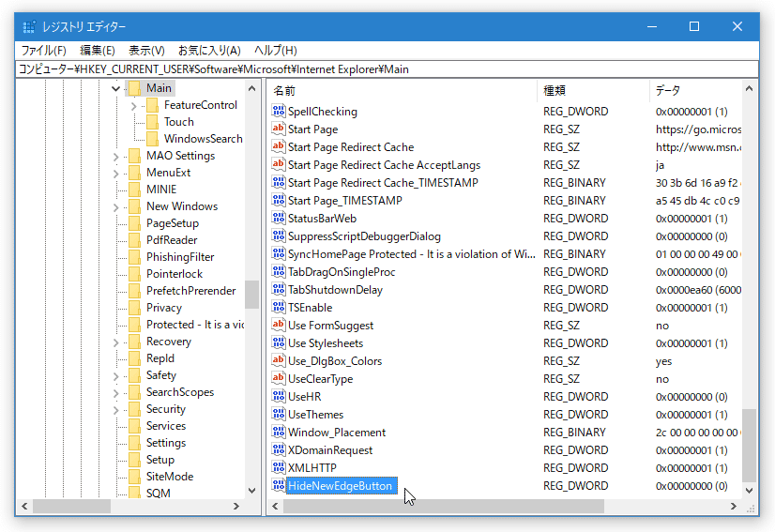Open the ヘルプ(H) menu
This screenshot has width=775, height=532.
pyautogui.click(x=275, y=51)
